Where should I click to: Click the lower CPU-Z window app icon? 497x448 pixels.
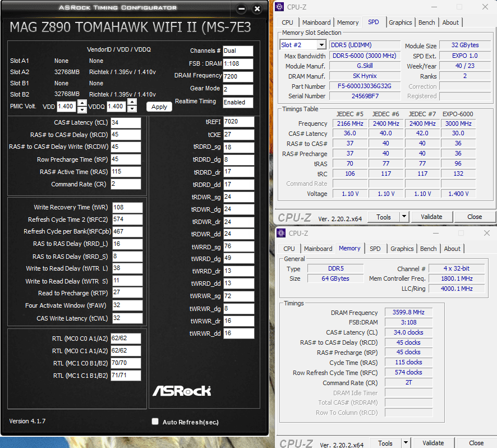click(281, 233)
